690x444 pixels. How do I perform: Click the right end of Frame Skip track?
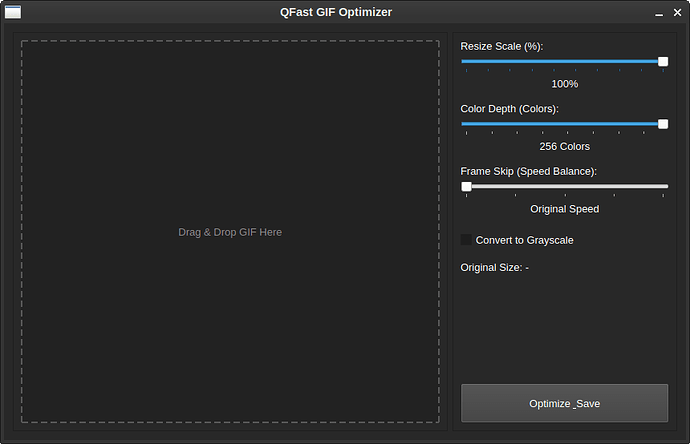tap(664, 186)
